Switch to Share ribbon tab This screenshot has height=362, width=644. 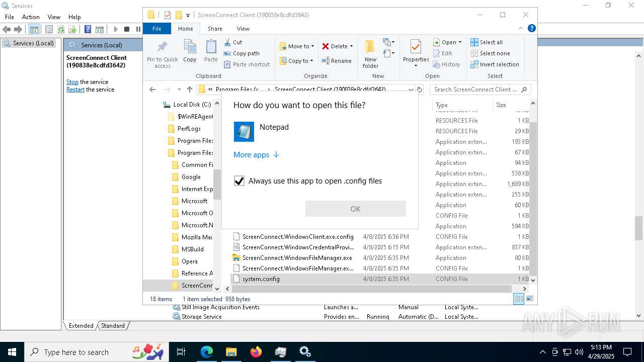tap(215, 29)
